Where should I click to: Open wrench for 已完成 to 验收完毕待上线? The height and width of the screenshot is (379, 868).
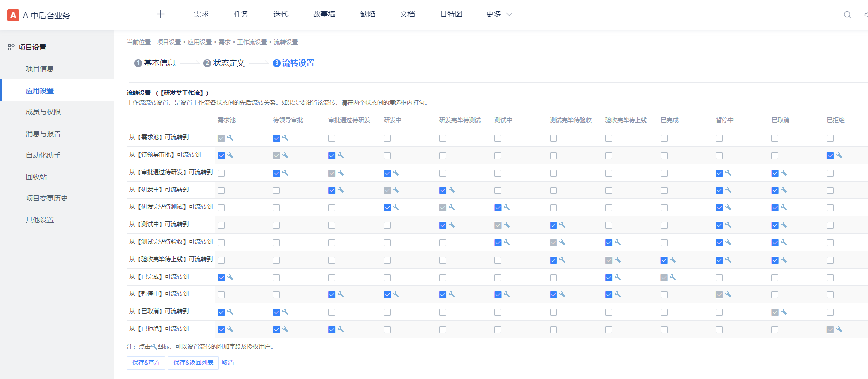[618, 277]
